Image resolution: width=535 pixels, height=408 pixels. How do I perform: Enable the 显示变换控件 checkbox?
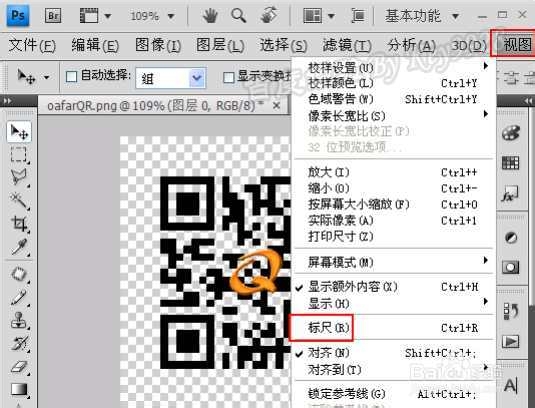coord(228,77)
